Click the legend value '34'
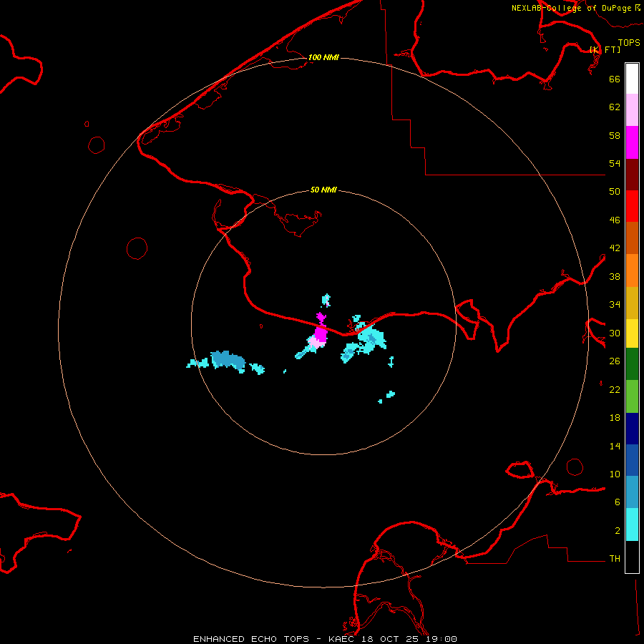This screenshot has height=644, width=644. 615,305
